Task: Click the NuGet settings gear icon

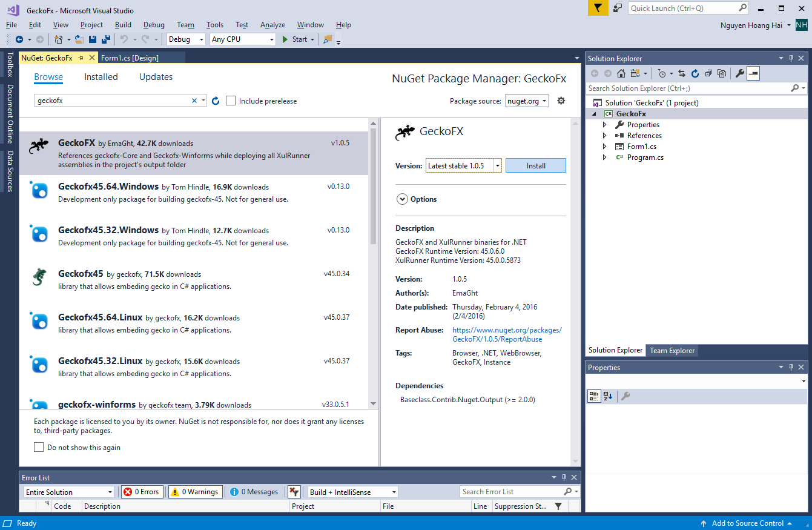Action: coord(561,101)
